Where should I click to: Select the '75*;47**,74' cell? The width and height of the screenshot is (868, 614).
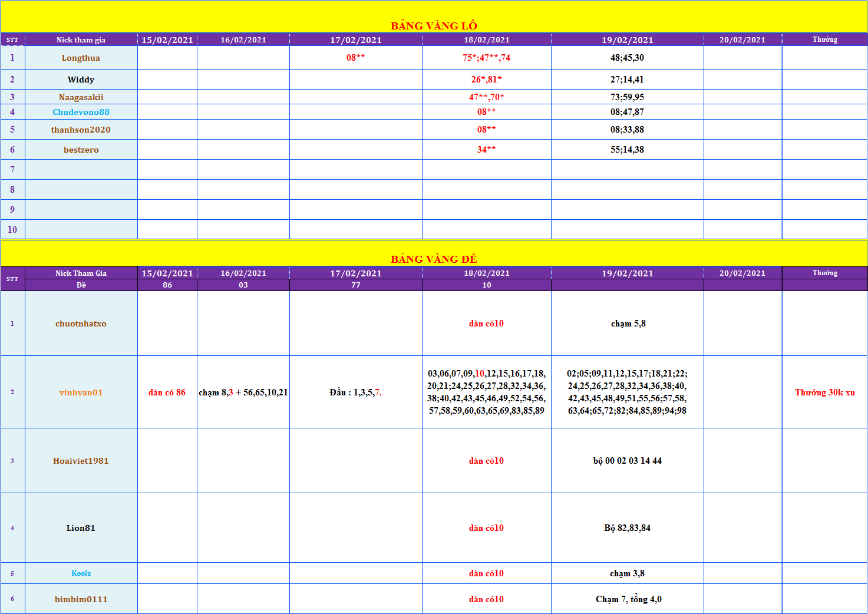486,58
